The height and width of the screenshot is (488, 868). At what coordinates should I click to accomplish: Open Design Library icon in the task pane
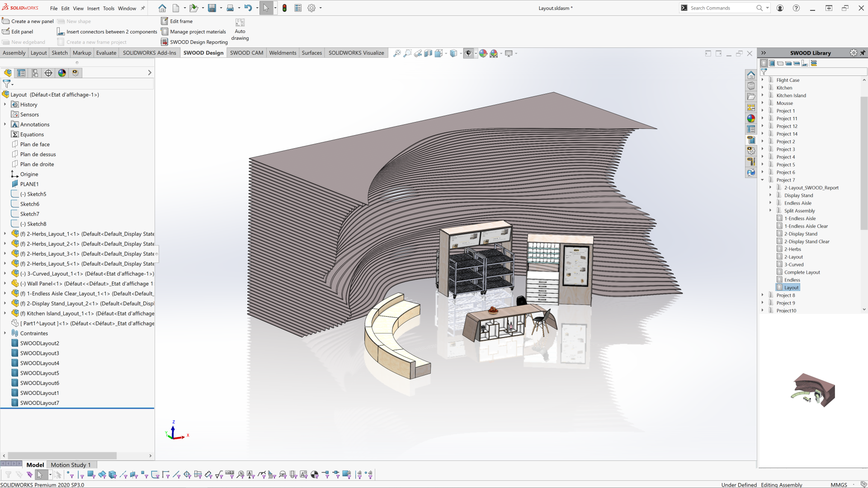click(x=751, y=86)
